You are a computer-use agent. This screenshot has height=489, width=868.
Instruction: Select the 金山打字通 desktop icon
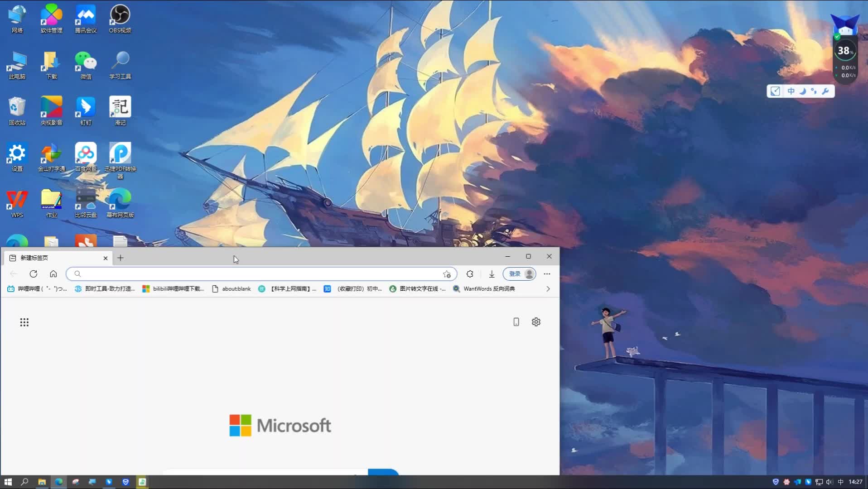click(52, 158)
